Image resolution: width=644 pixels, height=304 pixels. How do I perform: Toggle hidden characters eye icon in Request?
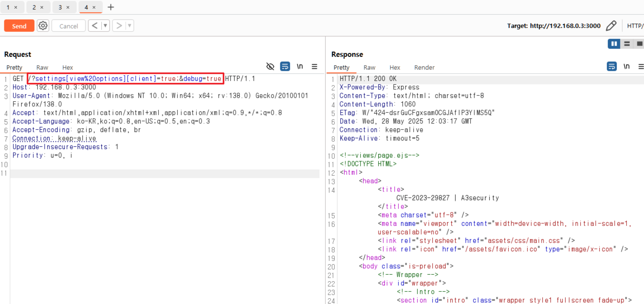(x=270, y=67)
